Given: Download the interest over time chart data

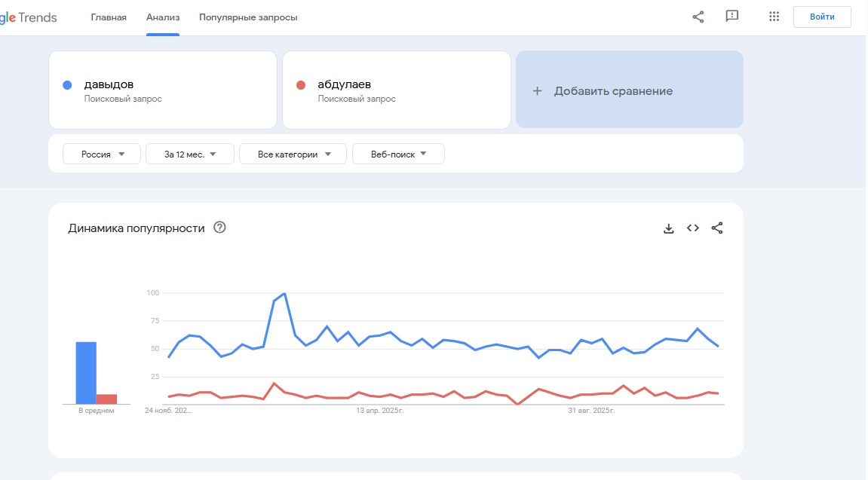Looking at the screenshot, I should pyautogui.click(x=668, y=228).
